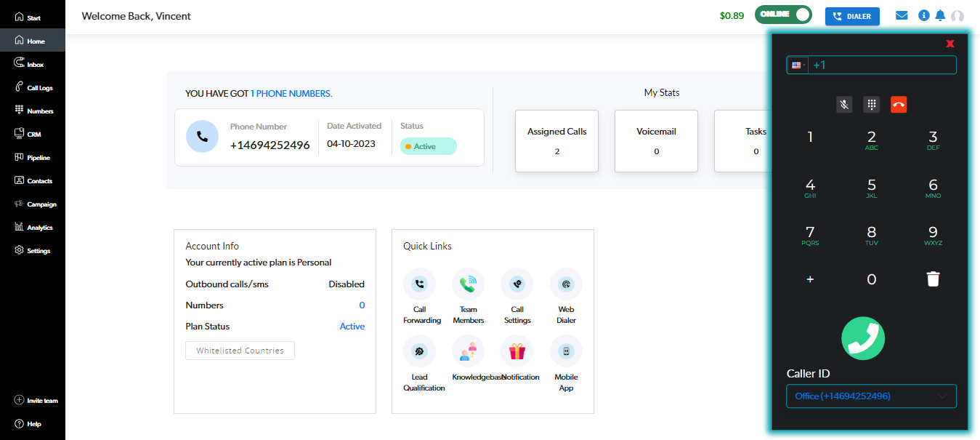Open the mail envelope icon in the header

pyautogui.click(x=902, y=15)
